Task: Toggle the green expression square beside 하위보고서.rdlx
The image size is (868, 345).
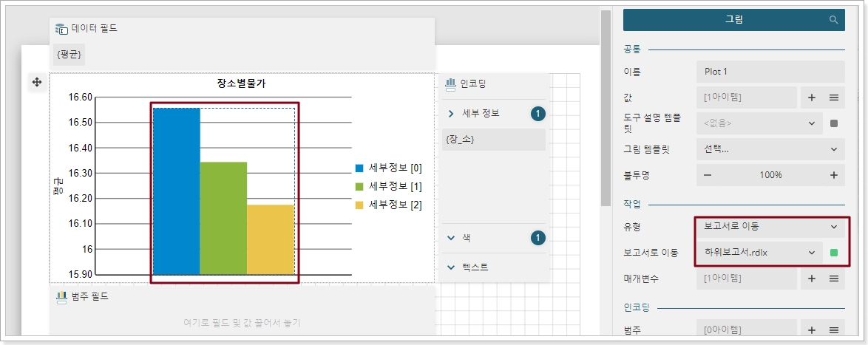Action: point(834,253)
